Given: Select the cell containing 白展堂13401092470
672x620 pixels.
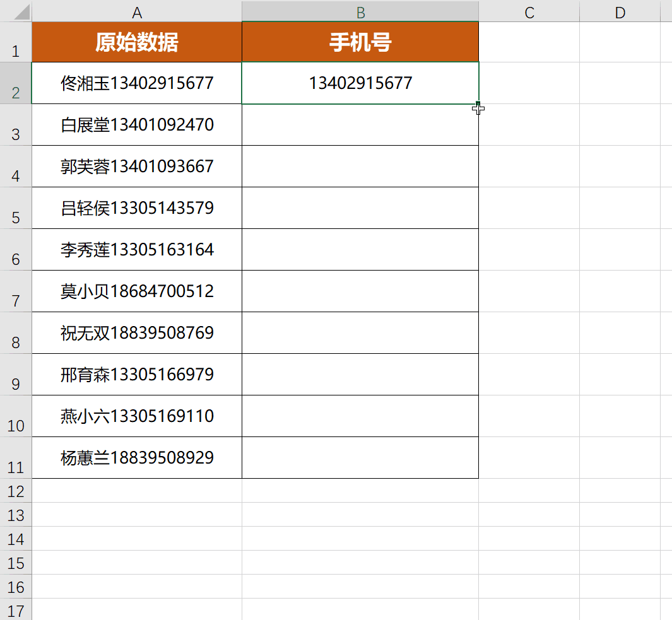Looking at the screenshot, I should (x=137, y=124).
